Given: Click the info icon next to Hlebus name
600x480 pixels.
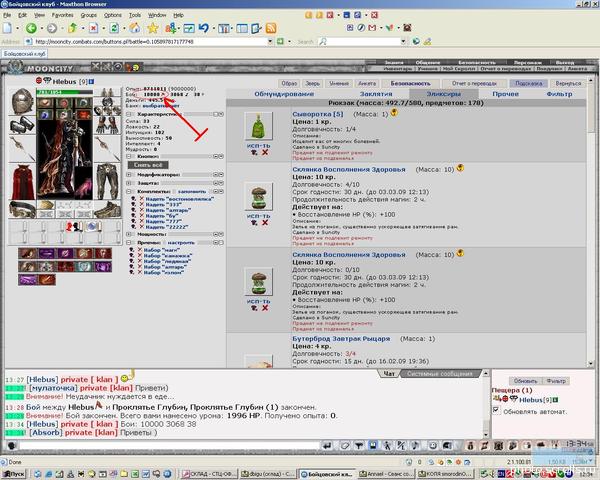Looking at the screenshot, I should pyautogui.click(x=91, y=82).
